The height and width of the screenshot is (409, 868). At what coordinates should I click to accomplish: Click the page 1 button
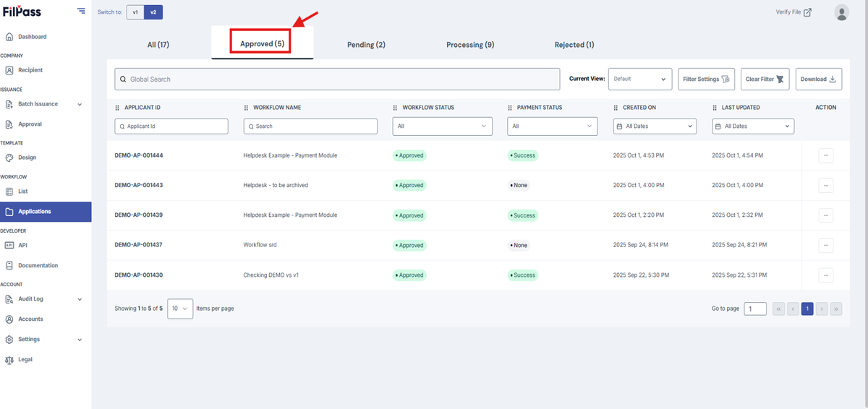(807, 309)
